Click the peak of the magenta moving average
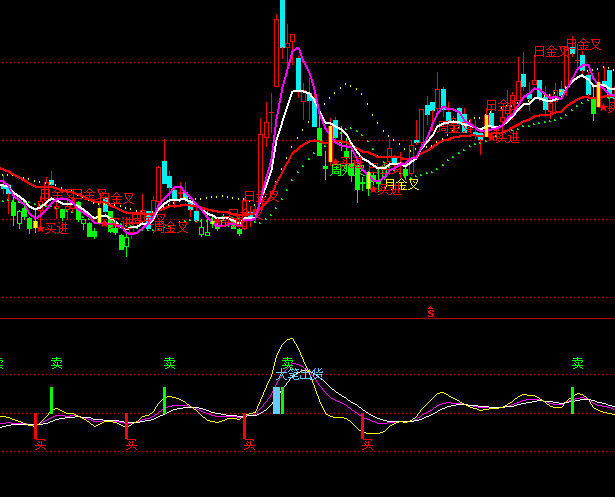 [x=297, y=49]
